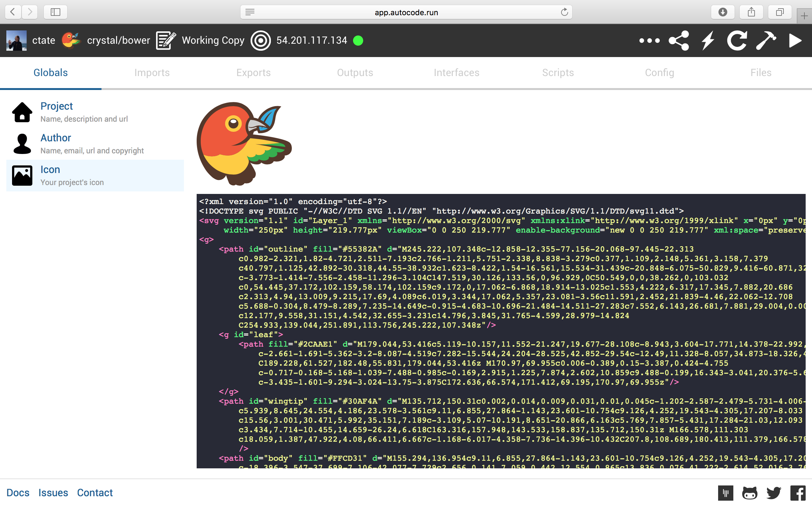
Task: Open the share icon in header
Action: pos(679,41)
